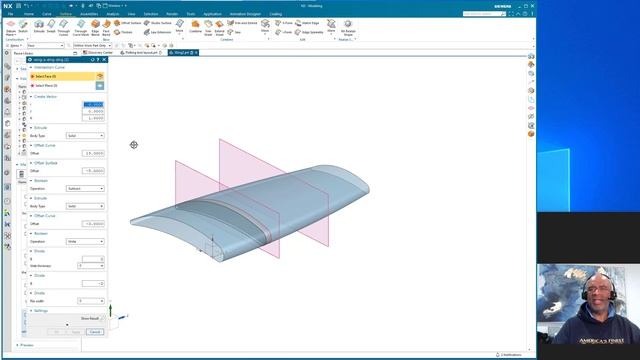Choose the Through Curve Mesh tool
Screen dimensions: 640x360
[x=81, y=28]
